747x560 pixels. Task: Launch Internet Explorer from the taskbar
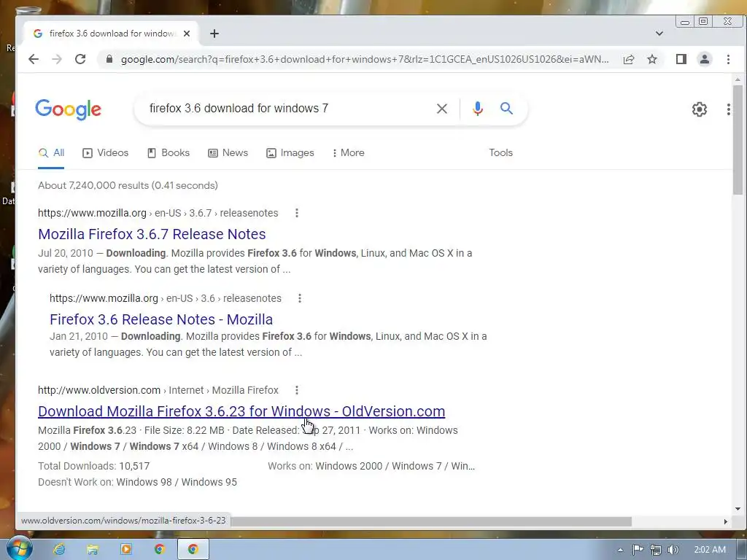pos(59,549)
